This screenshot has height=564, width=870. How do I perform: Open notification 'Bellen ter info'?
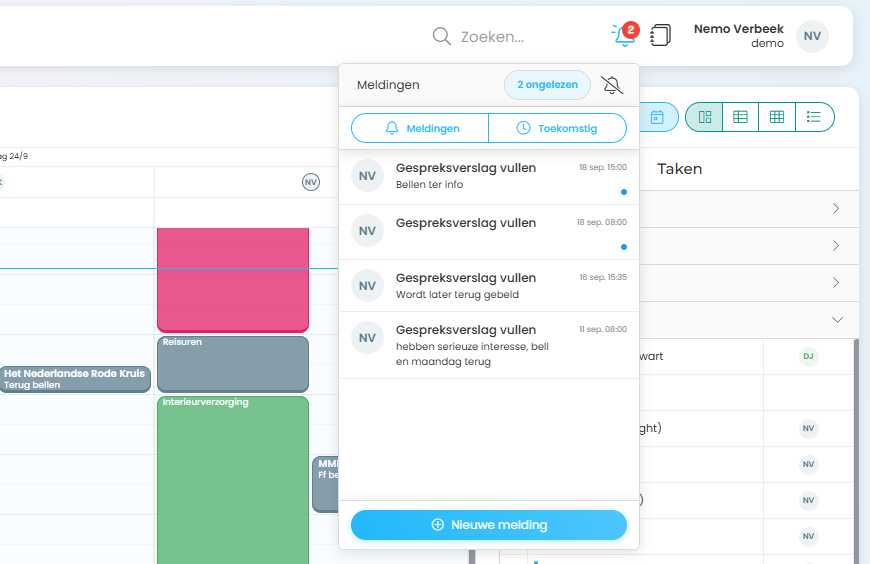(x=488, y=177)
